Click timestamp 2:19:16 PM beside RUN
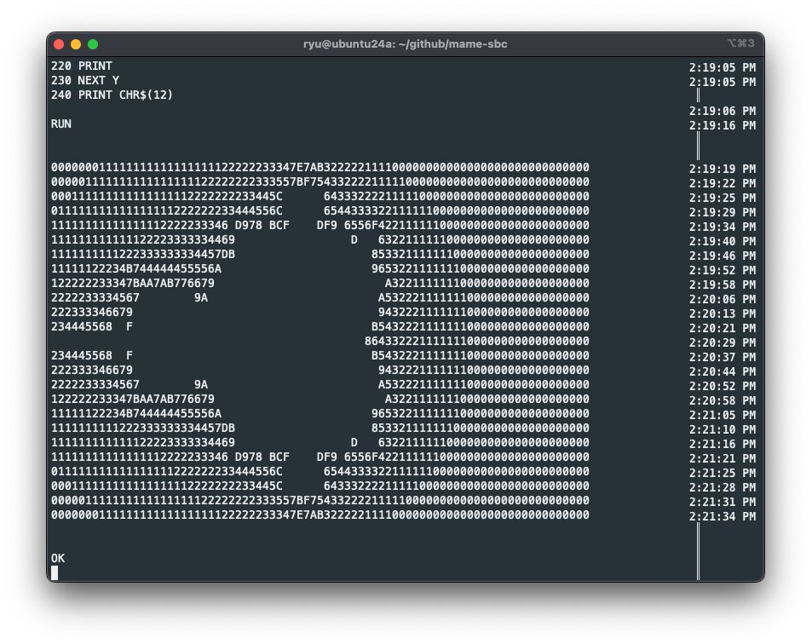Viewport: 812px width, 644px height. (x=723, y=126)
